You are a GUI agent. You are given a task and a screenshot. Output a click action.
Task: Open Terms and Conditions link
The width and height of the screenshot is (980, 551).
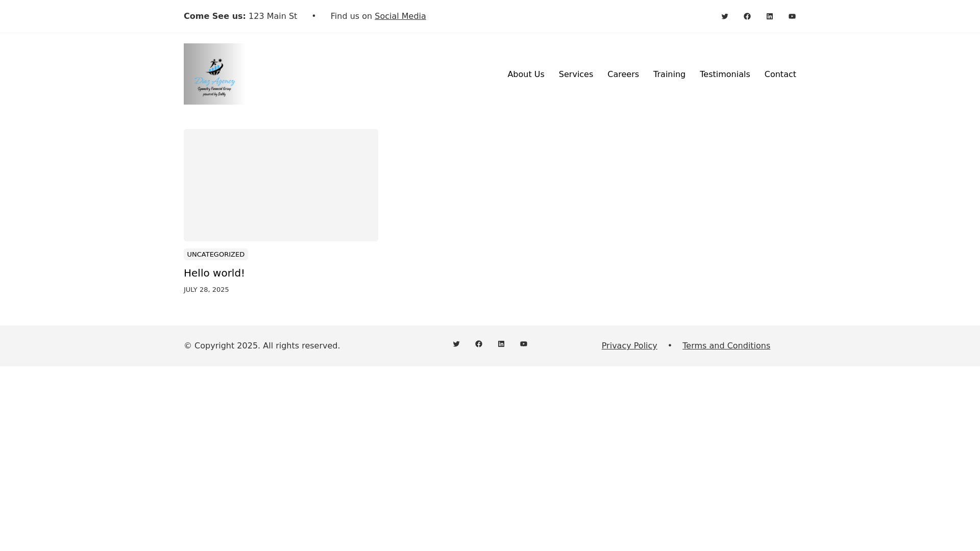(726, 346)
